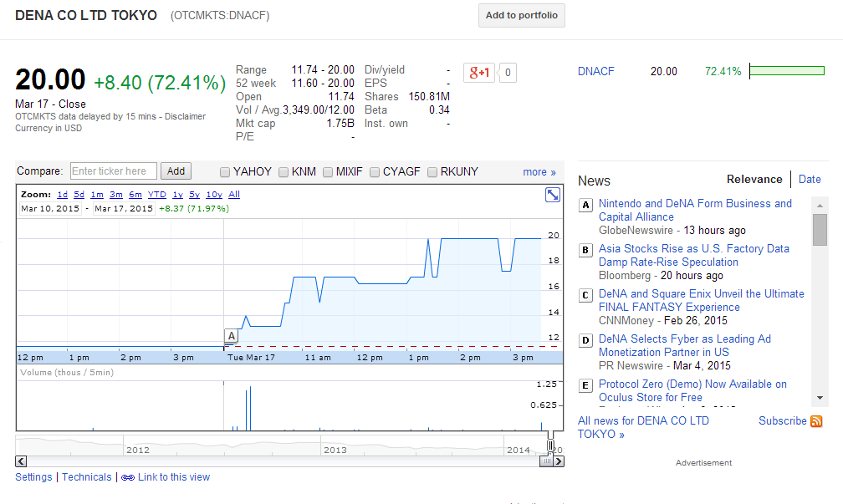The width and height of the screenshot is (843, 504).
Task: Sort news by Date
Action: click(x=810, y=180)
